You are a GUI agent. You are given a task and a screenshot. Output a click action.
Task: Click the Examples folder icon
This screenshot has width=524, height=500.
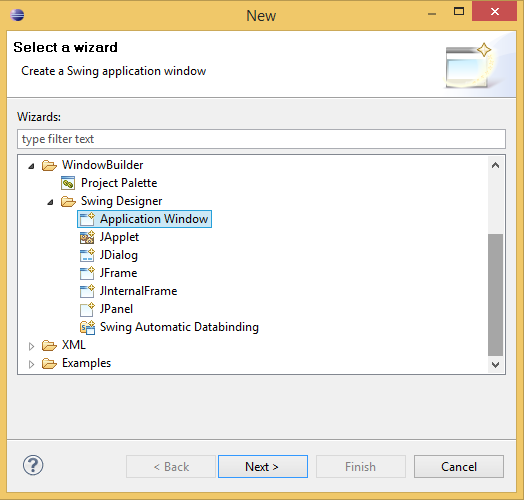click(x=49, y=364)
